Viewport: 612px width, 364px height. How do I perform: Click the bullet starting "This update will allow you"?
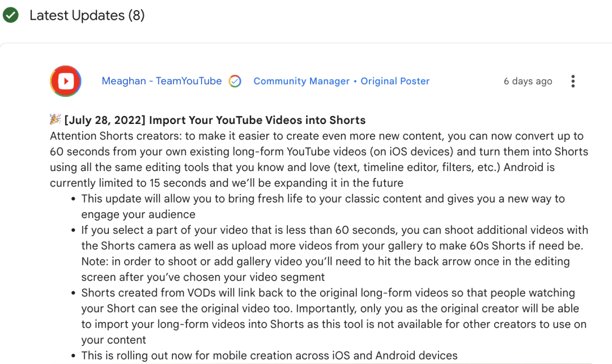[x=322, y=199]
